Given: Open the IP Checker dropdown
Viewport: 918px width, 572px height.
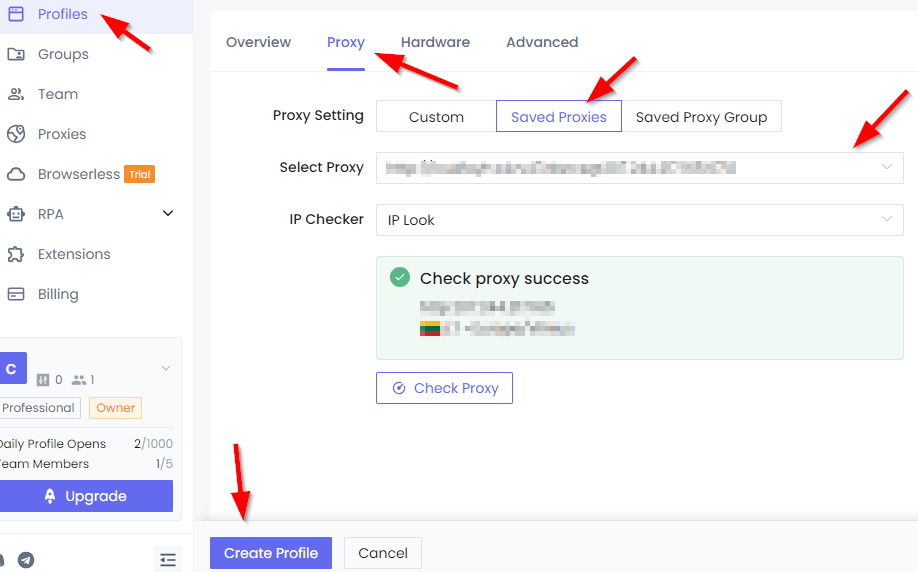Looking at the screenshot, I should point(639,220).
